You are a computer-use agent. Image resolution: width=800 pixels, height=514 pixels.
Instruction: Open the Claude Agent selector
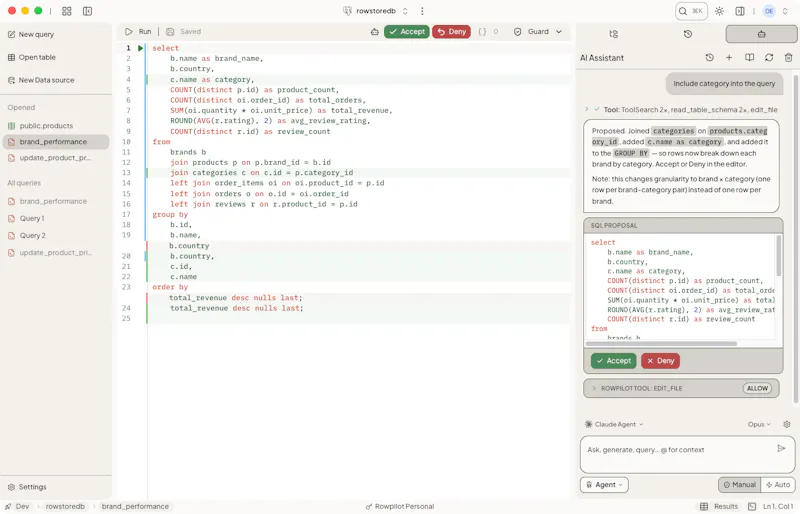click(x=614, y=424)
